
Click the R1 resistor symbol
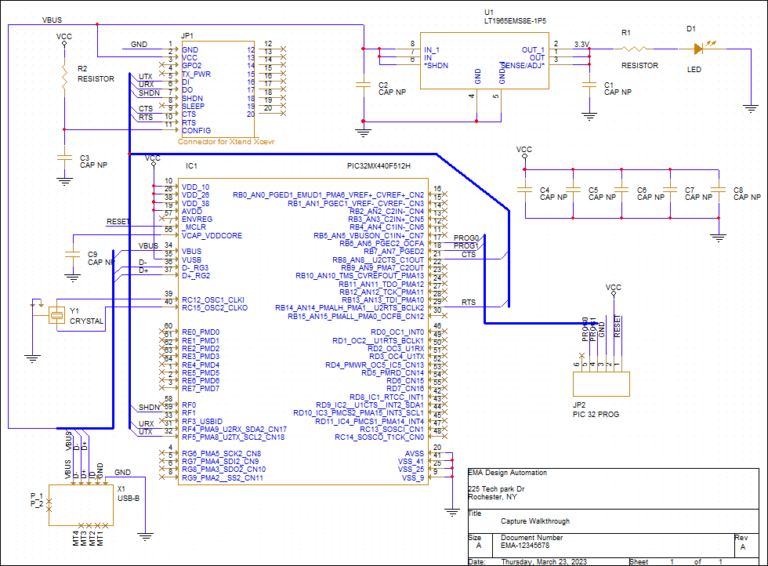638,46
